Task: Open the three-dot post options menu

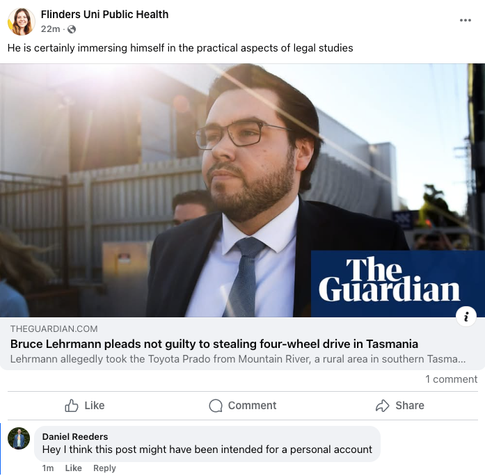Action: click(465, 20)
